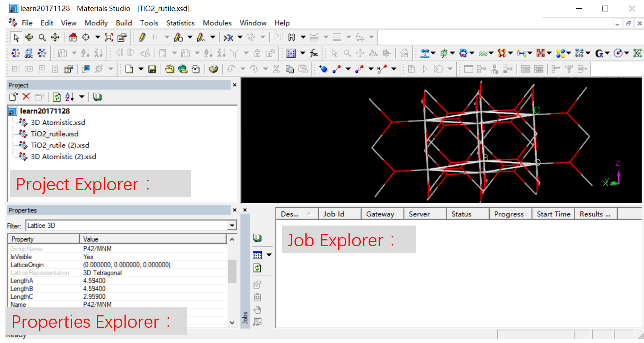Image resolution: width=644 pixels, height=343 pixels.
Task: Select the arrow Selection tool
Action: 16,37
